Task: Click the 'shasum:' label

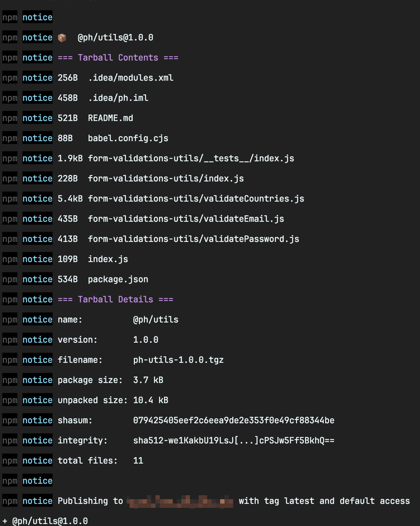Action: (x=75, y=420)
